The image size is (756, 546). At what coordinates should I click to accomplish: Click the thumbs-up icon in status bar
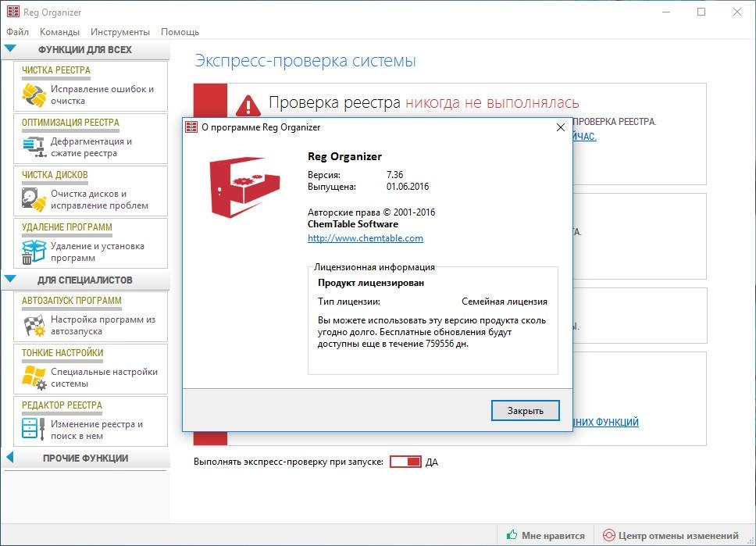click(512, 534)
